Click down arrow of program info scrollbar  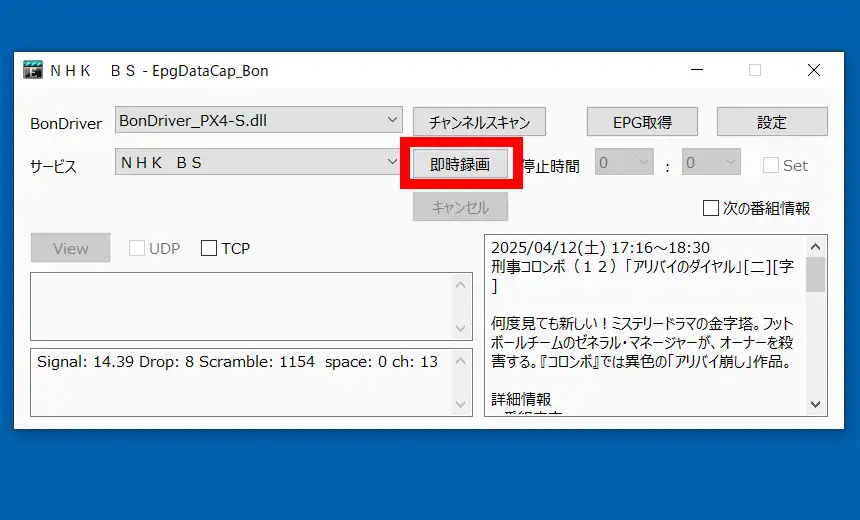(816, 404)
